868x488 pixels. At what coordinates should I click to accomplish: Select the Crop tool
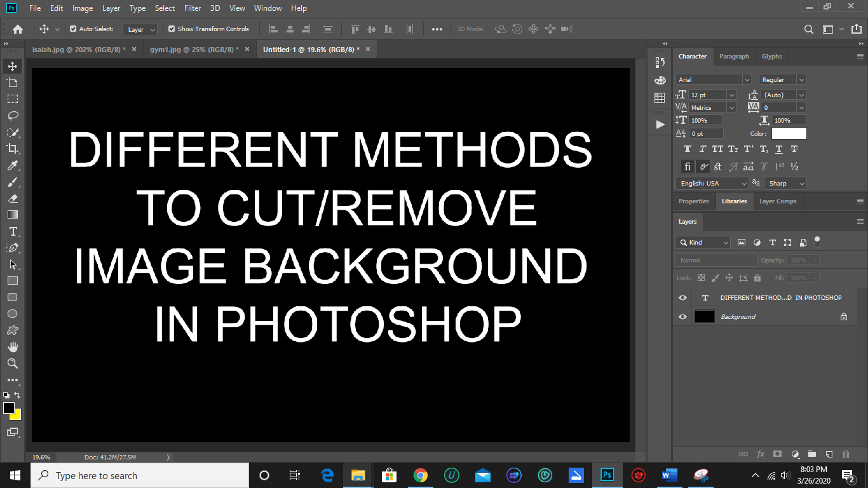coord(12,149)
